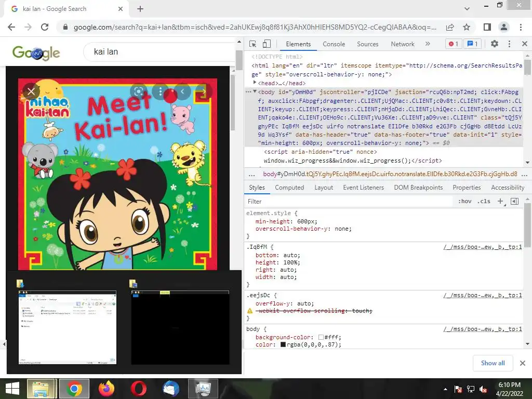Screen dimensions: 532x399
Task: Click the Meet Kai-lan preview image
Action: (x=117, y=175)
